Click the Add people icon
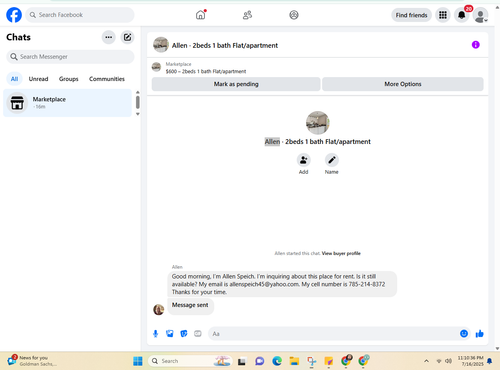This screenshot has height=370, width=500. point(303,160)
